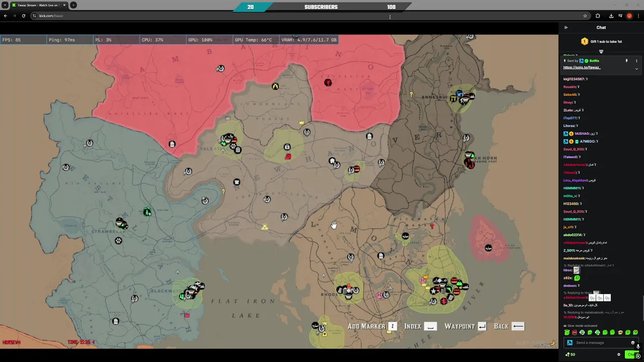Click the glowing green map icon

pyautogui.click(x=147, y=212)
